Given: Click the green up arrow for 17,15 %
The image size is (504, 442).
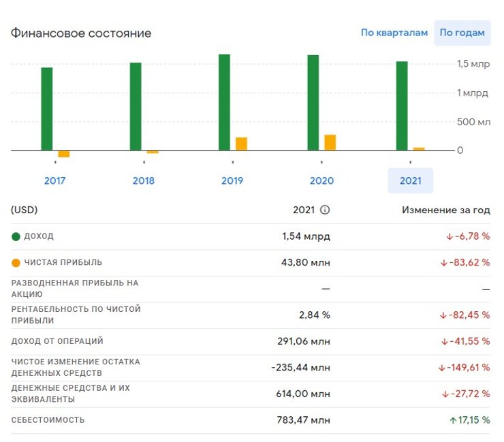Looking at the screenshot, I should pos(453,420).
